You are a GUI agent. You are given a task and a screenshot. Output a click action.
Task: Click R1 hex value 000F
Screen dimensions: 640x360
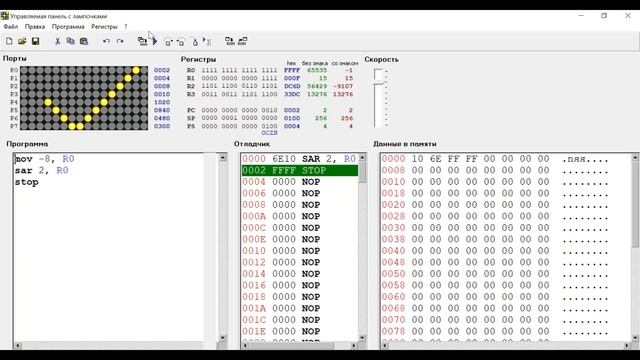pyautogui.click(x=292, y=78)
